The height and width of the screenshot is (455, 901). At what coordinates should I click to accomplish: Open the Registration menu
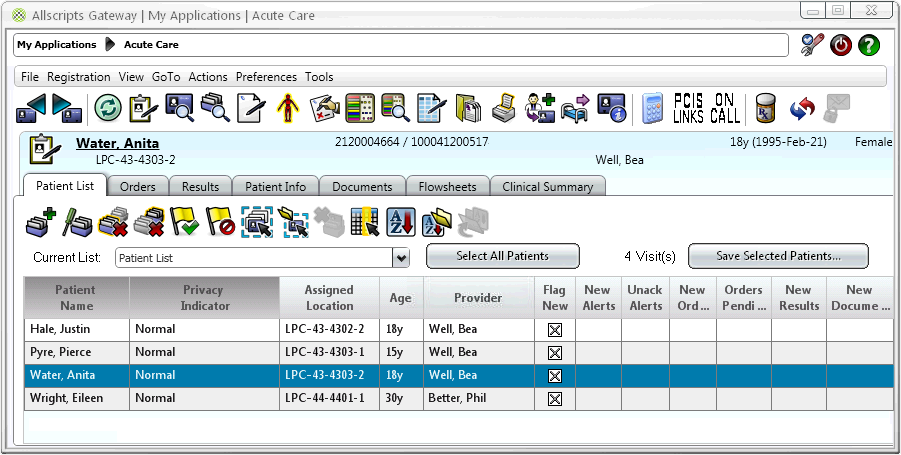click(78, 77)
